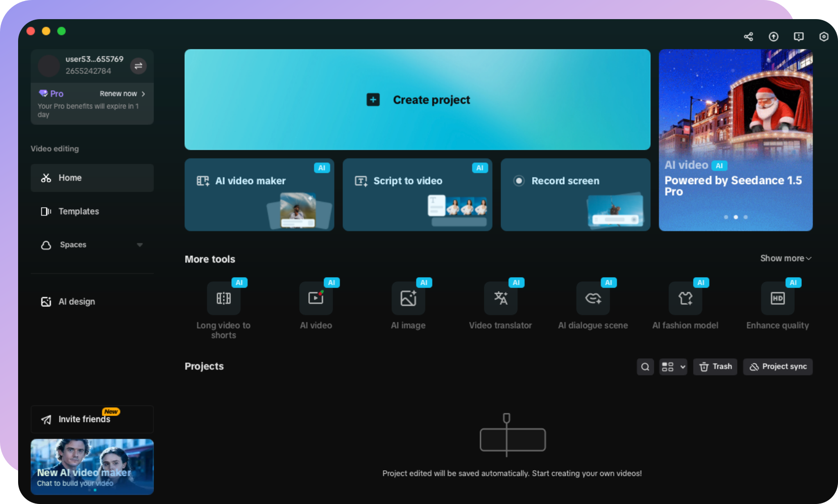838x504 pixels.
Task: Expand Show more tools
Action: (x=785, y=258)
